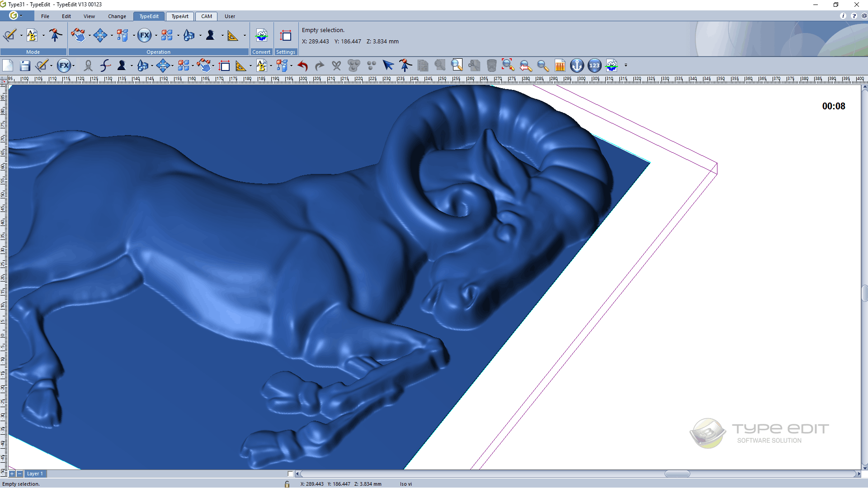868x488 pixels.
Task: Click the anchor icon in toolbar
Action: point(577,66)
